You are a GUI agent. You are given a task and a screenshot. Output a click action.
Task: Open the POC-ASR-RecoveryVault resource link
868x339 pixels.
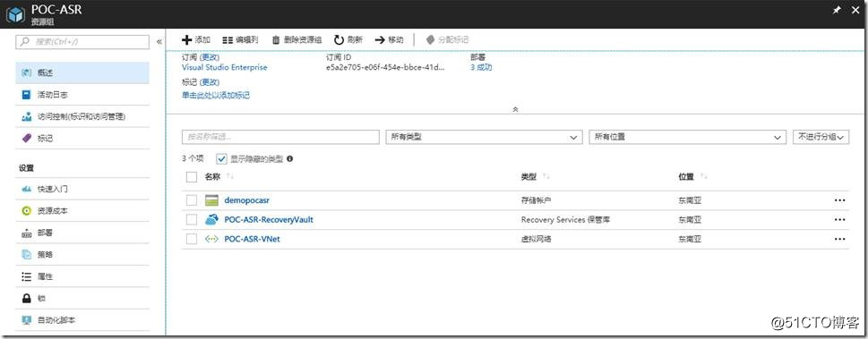click(x=269, y=219)
